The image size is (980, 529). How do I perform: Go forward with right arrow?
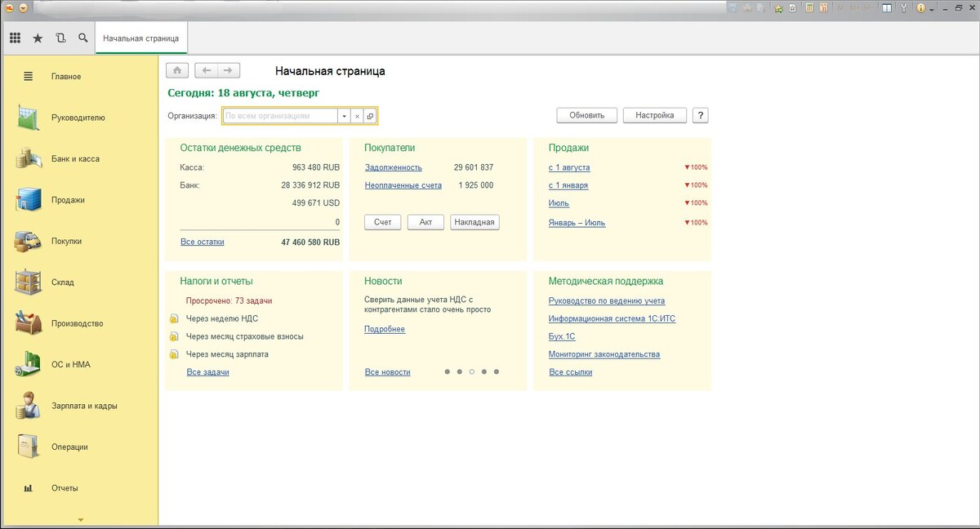[229, 71]
